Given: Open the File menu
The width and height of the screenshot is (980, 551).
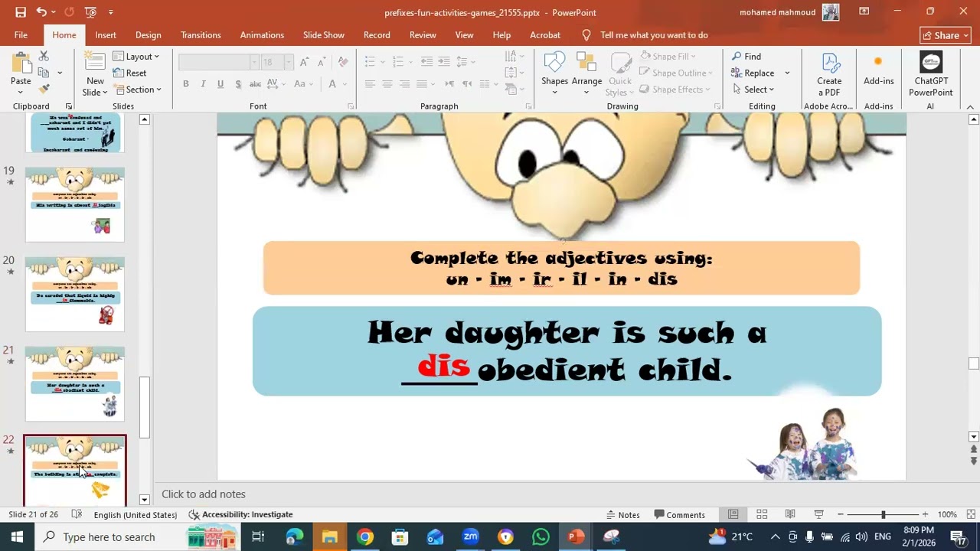Looking at the screenshot, I should point(21,35).
